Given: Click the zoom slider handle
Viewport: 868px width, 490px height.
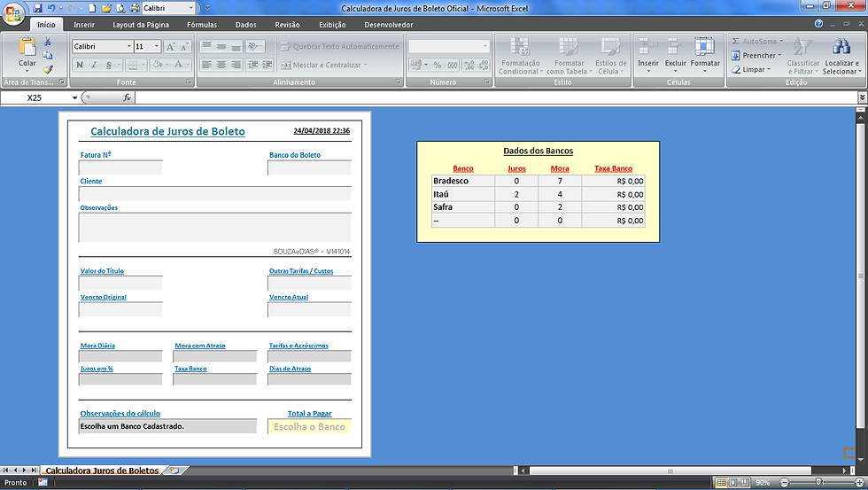Looking at the screenshot, I should 818,482.
